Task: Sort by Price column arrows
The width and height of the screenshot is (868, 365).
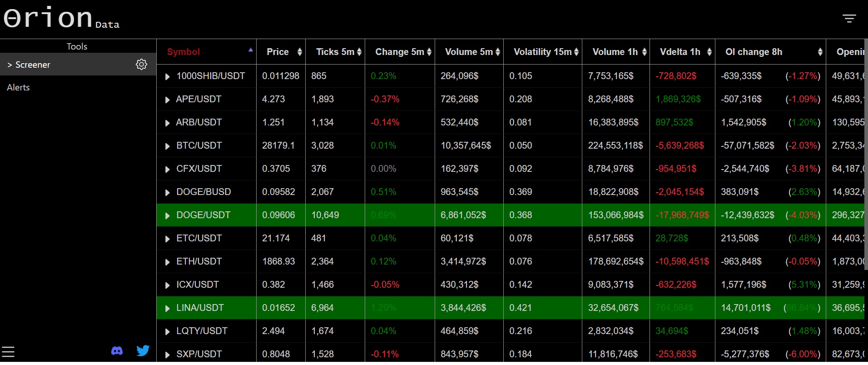Action: pos(299,52)
